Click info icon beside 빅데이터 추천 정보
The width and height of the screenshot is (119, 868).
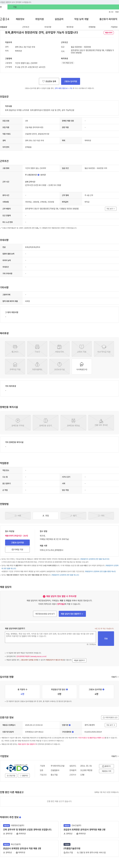point(20,817)
